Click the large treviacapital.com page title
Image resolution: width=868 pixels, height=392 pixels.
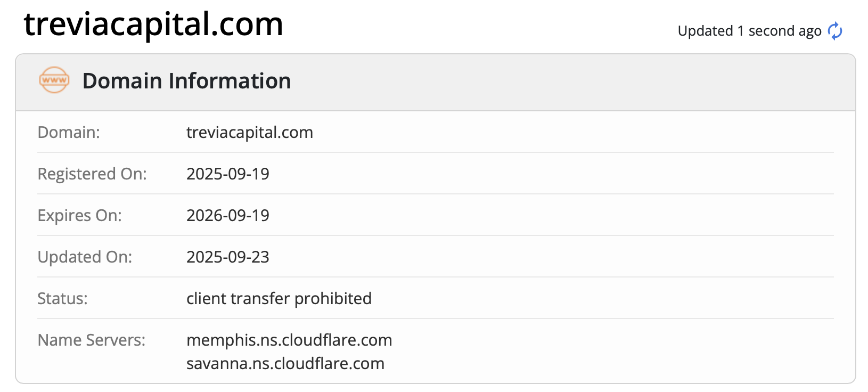pyautogui.click(x=153, y=24)
